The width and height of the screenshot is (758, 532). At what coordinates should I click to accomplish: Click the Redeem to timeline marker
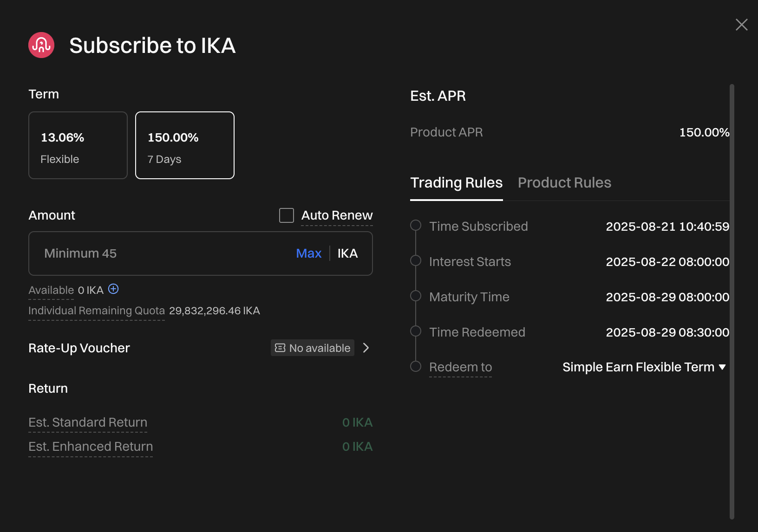[x=416, y=367]
